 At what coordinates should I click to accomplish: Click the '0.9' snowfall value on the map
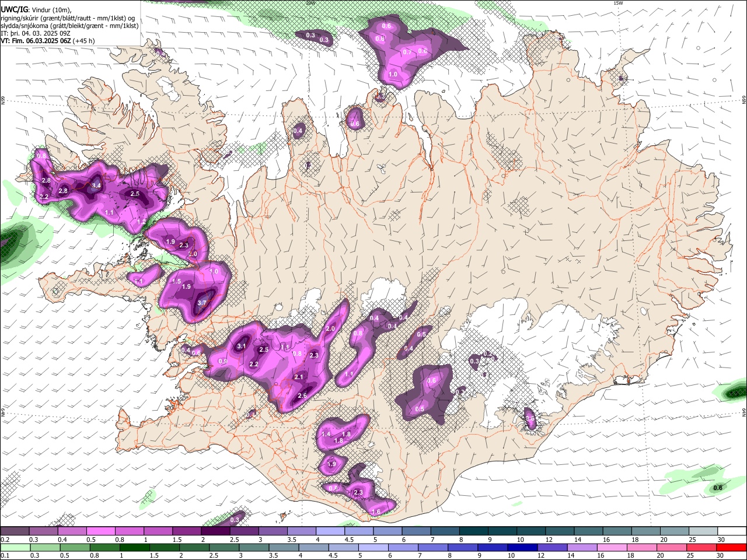pos(223,362)
